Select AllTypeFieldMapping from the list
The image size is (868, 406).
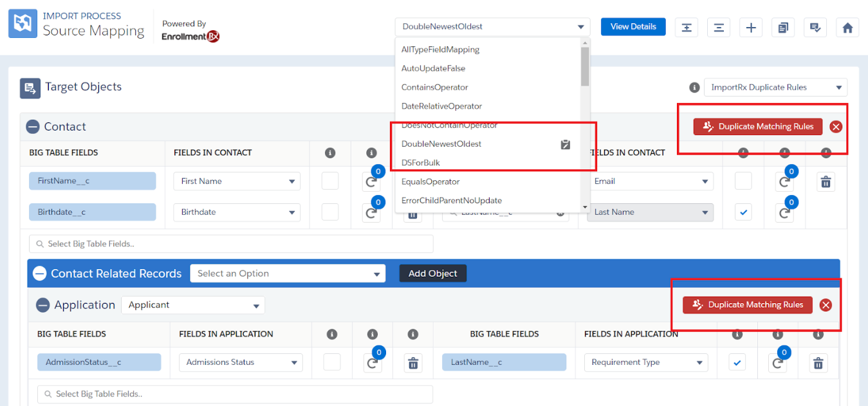[x=440, y=50]
